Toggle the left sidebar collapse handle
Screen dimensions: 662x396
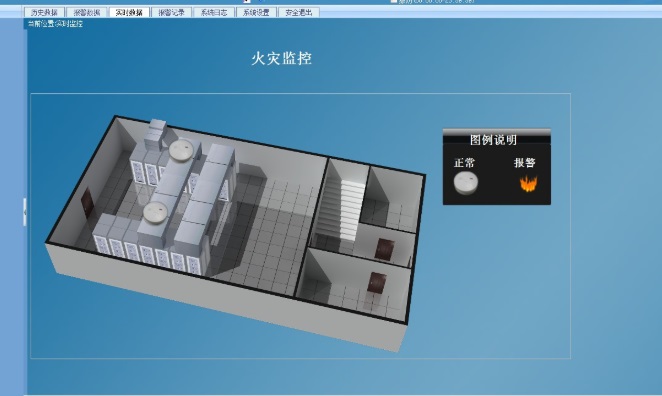tap(25, 212)
